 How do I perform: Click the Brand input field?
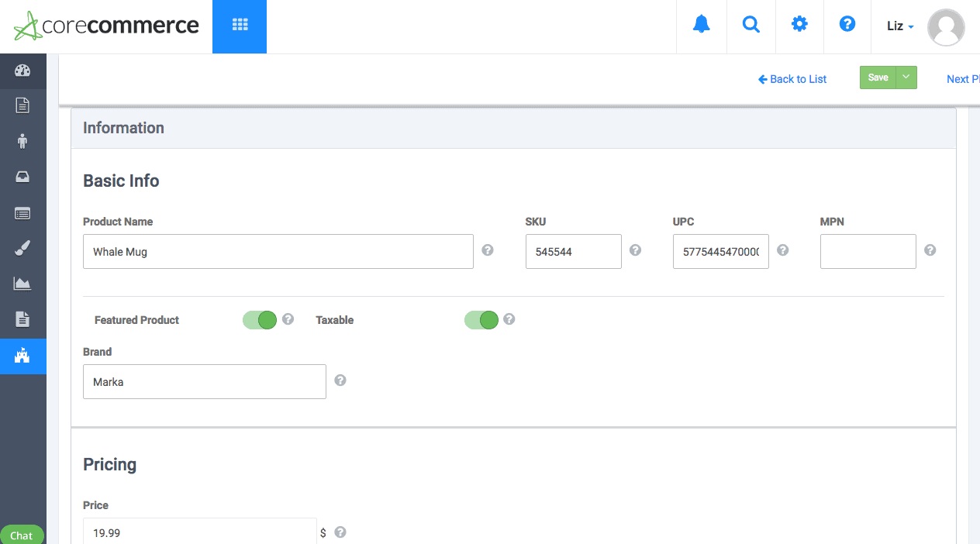pyautogui.click(x=205, y=382)
